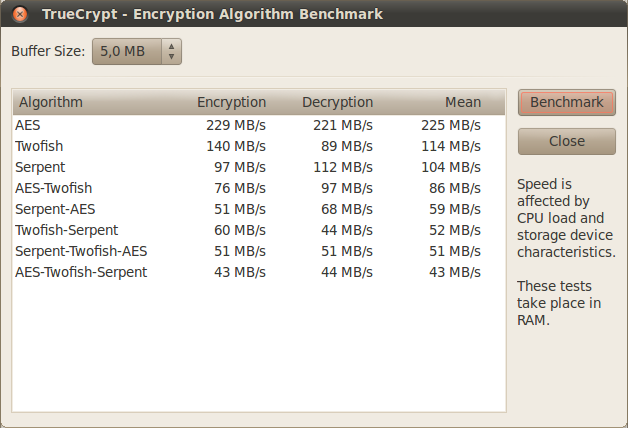
Task: Click the empty area below the results list
Action: 259,346
